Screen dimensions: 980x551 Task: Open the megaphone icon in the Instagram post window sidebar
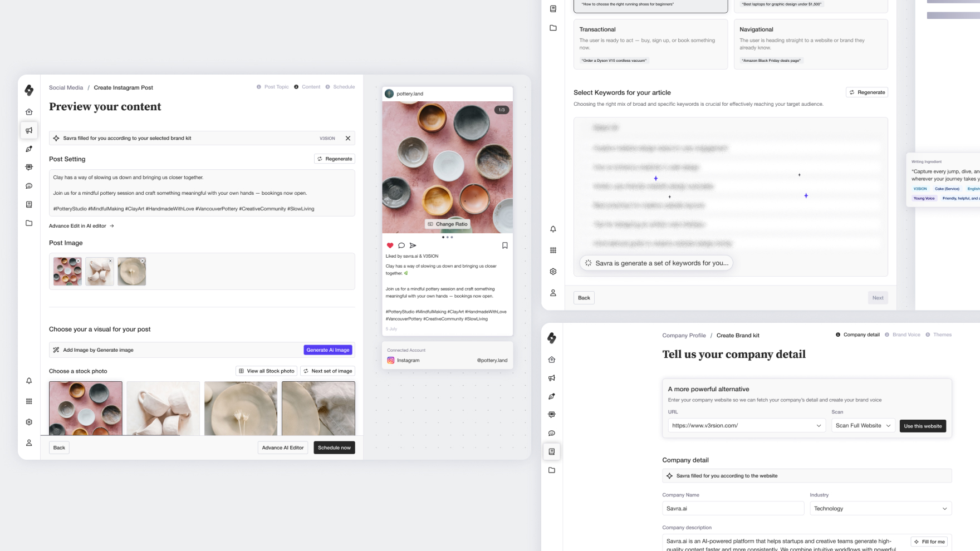pyautogui.click(x=29, y=130)
